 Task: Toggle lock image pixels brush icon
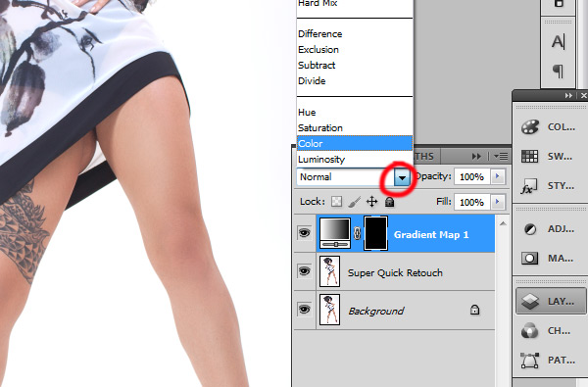point(354,202)
